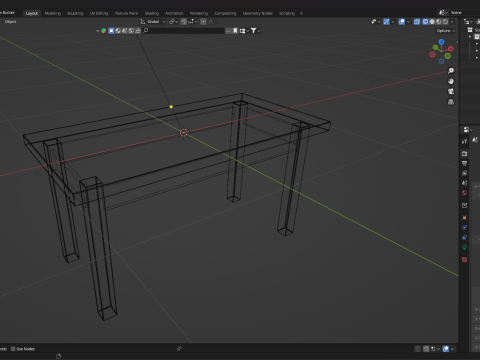Toggle X-Ray mode
Screen dimensions: 480x360
(x=417, y=22)
